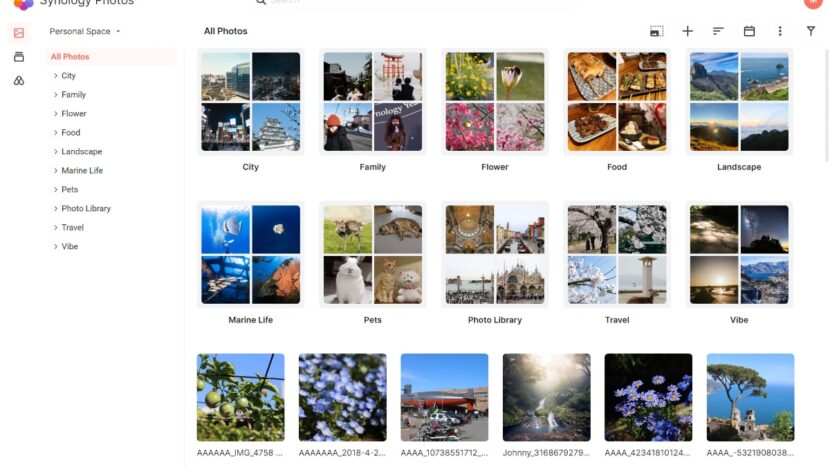Open the Pets folder thumbnail
Image resolution: width=830 pixels, height=467 pixels.
tap(373, 255)
